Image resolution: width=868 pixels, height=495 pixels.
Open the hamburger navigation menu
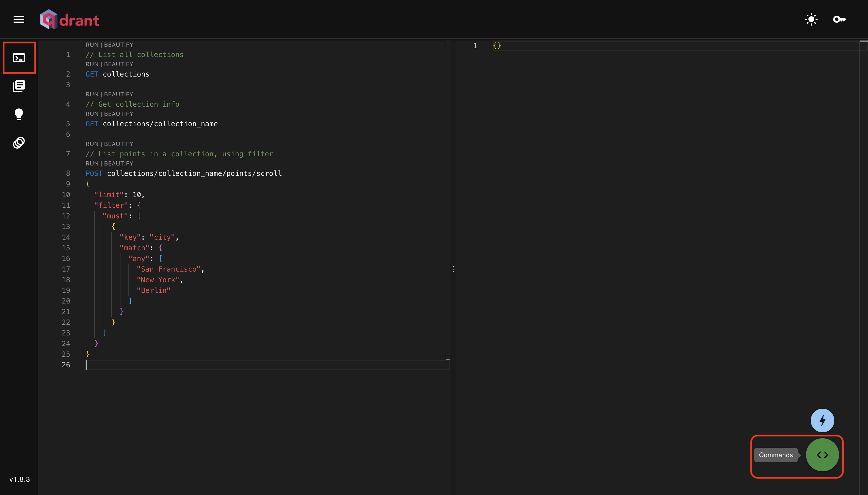[x=19, y=20]
